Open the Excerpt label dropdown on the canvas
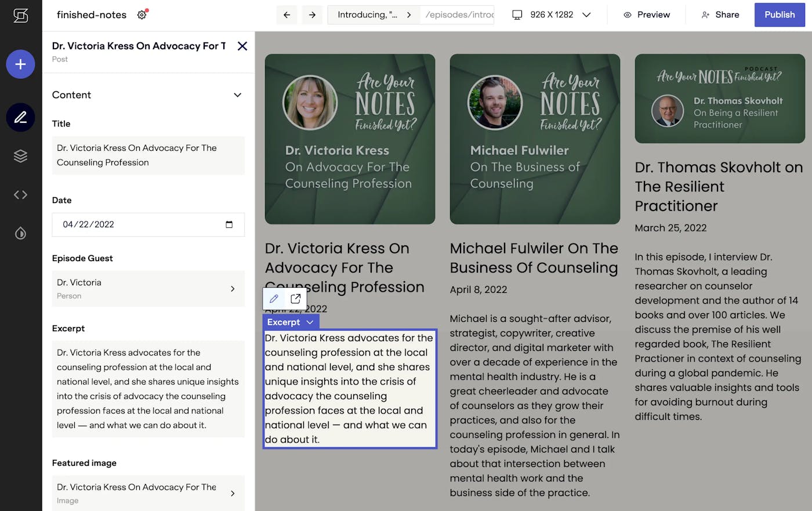Screen dimensions: 812x511 coord(310,321)
